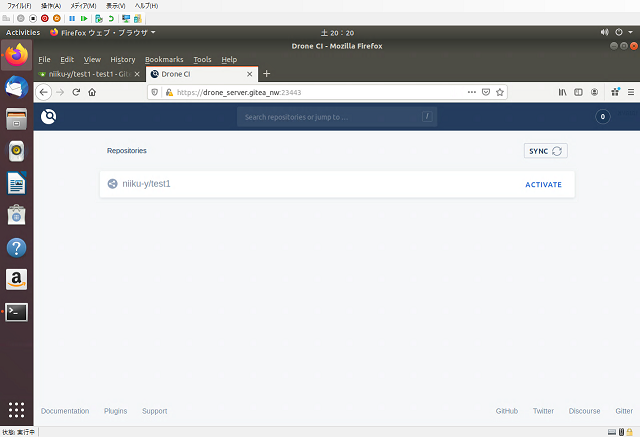The image size is (640, 437).
Task: Click the repository icon beside niiku-y/test1
Action: tap(112, 184)
